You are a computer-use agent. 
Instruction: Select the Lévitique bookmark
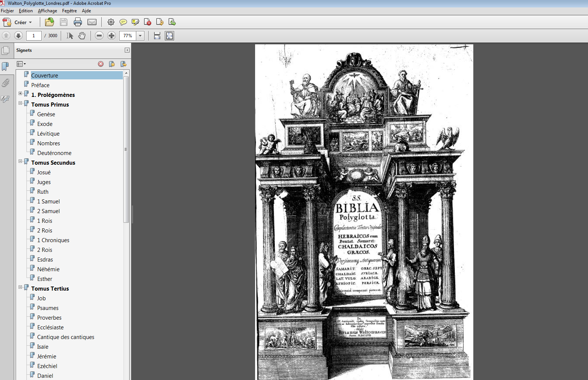[48, 133]
